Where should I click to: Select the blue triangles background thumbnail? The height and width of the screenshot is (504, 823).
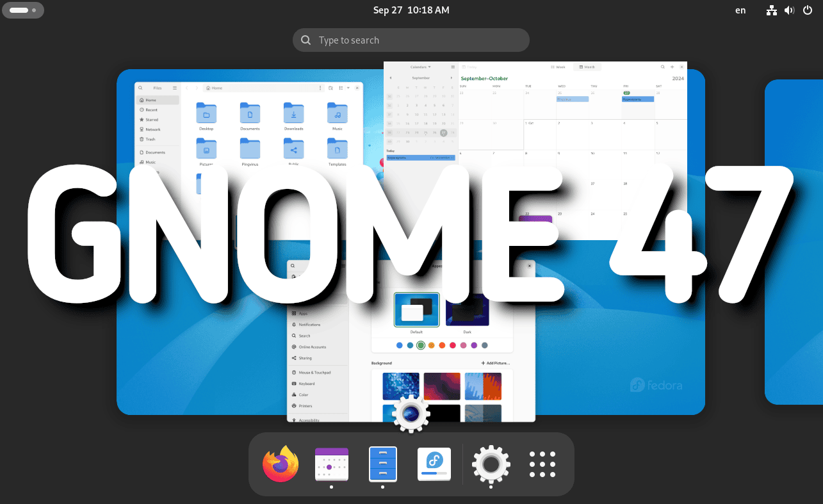point(401,386)
